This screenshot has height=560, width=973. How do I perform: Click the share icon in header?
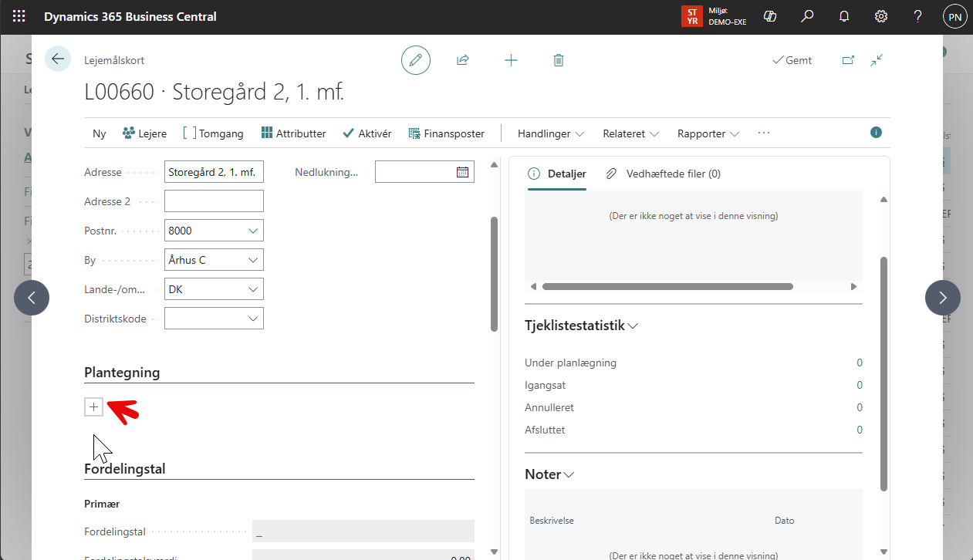463,60
